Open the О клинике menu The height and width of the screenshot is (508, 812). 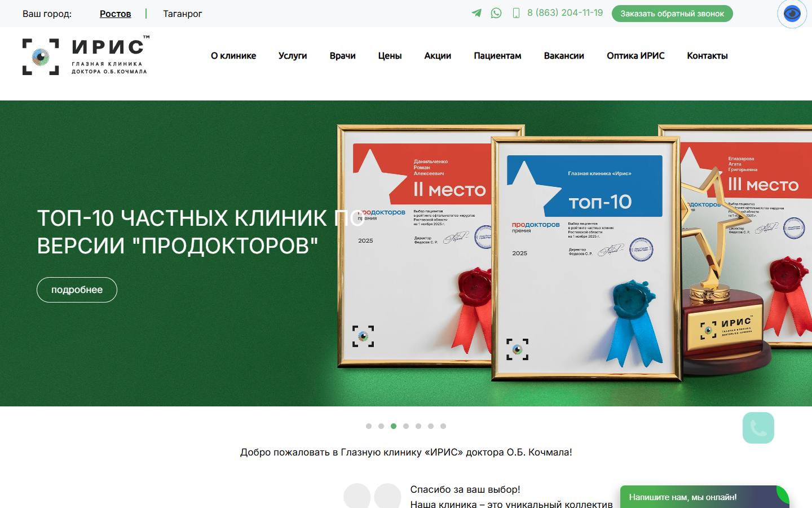click(x=233, y=56)
